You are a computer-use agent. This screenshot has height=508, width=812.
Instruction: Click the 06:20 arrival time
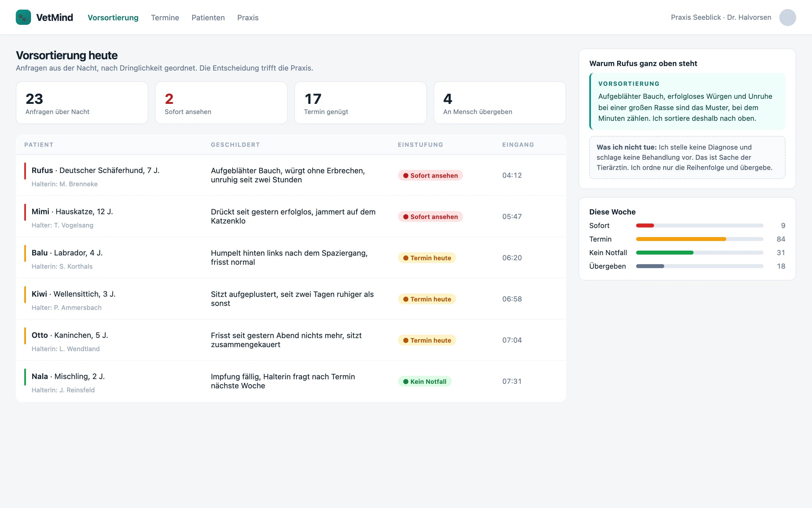[x=512, y=258]
